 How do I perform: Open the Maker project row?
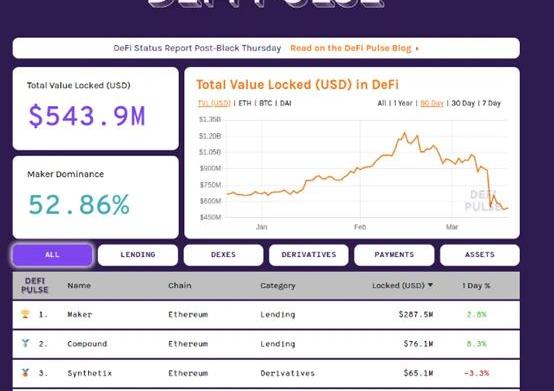coord(266,314)
